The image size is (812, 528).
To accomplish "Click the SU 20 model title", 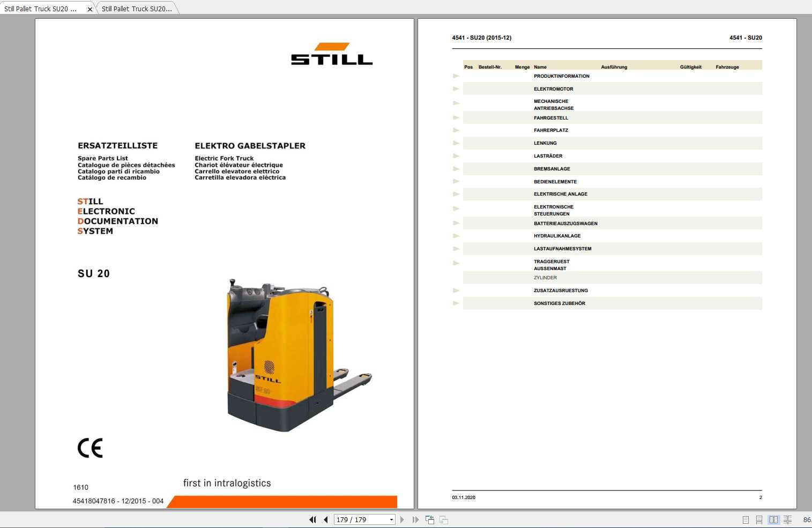I will [x=94, y=273].
